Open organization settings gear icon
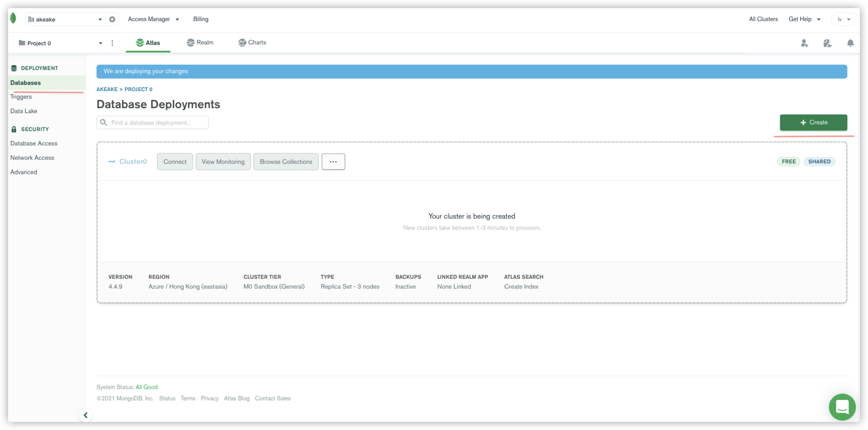This screenshot has width=868, height=430. coord(112,19)
